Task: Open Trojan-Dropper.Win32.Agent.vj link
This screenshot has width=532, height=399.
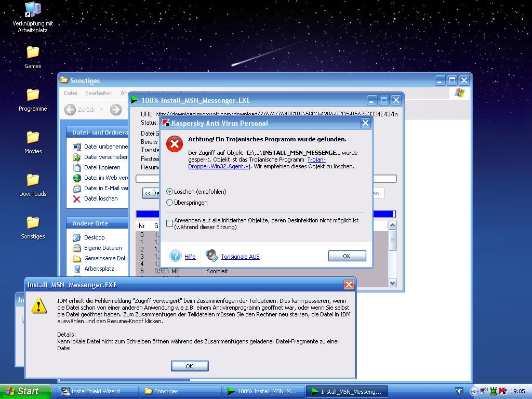Action: click(x=257, y=163)
